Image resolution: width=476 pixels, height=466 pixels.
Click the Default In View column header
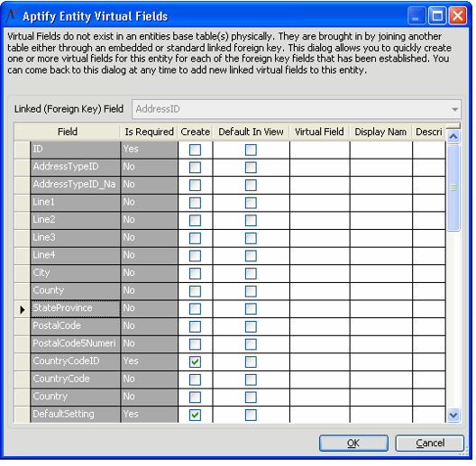click(251, 132)
